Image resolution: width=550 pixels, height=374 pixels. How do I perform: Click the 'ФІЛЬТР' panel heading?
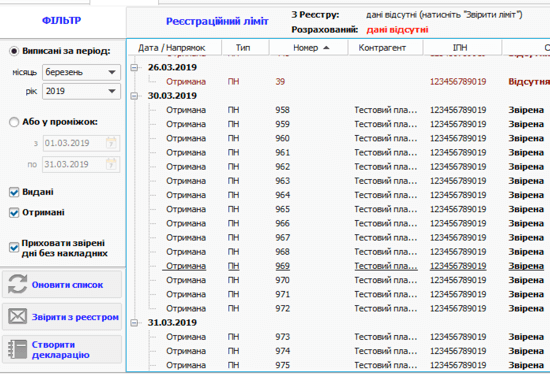pyautogui.click(x=61, y=20)
